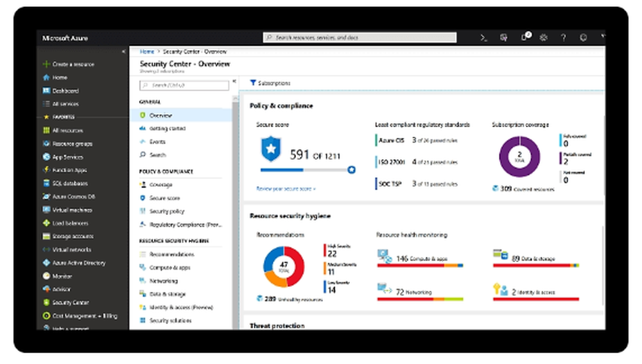Open Identity & access (Preview) menu item
Viewport: 642px width, 364px height.
coord(177,308)
